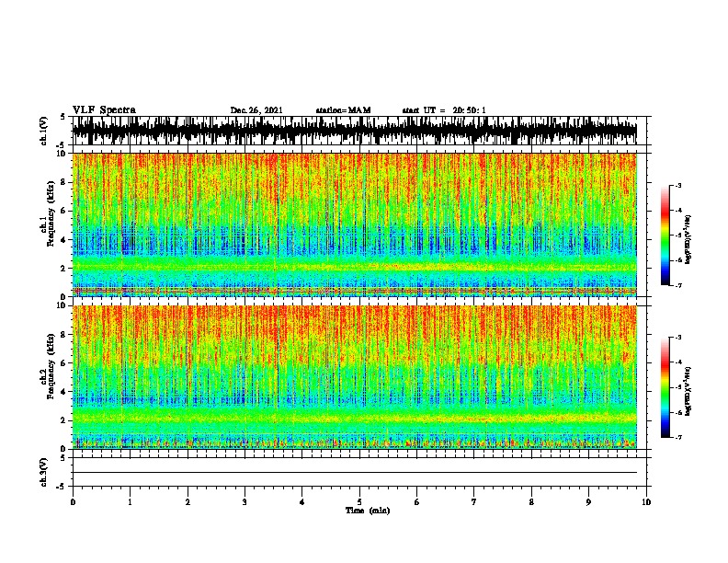Select the date text "Dec. 26, 2021"
The width and height of the screenshot is (728, 563).
click(x=256, y=110)
